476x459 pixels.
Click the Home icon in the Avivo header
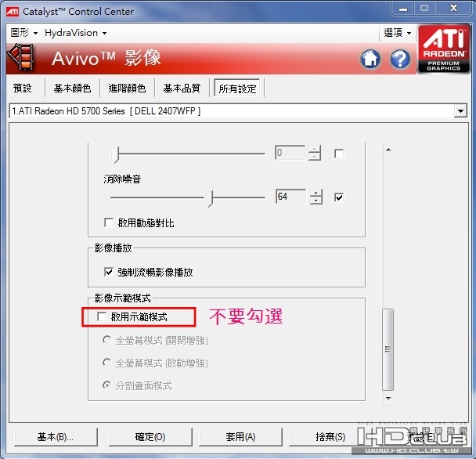pyautogui.click(x=370, y=59)
